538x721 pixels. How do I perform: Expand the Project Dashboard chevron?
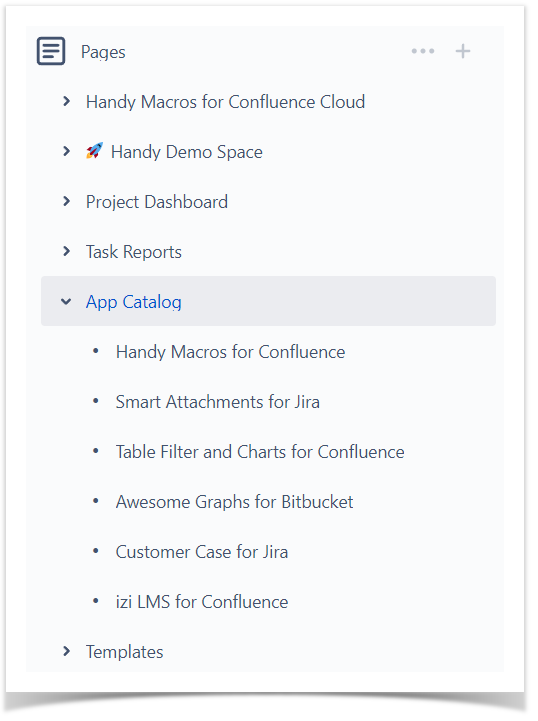pos(66,201)
